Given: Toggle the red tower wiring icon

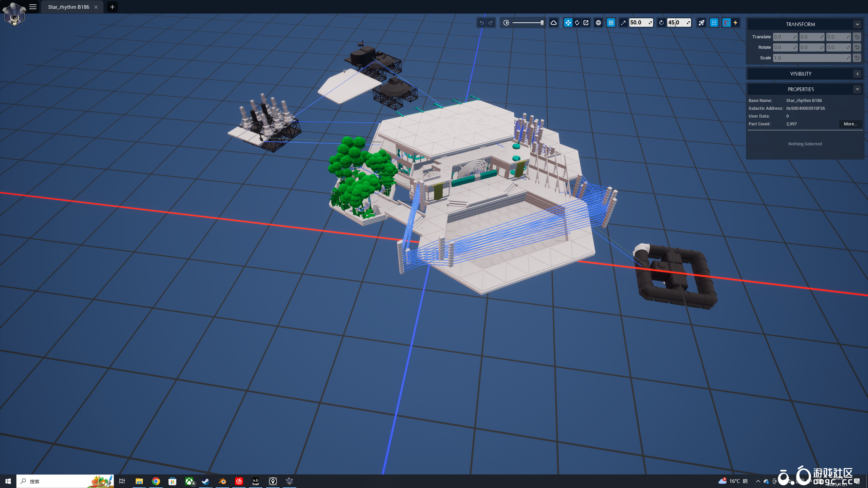Looking at the screenshot, I should tap(726, 23).
